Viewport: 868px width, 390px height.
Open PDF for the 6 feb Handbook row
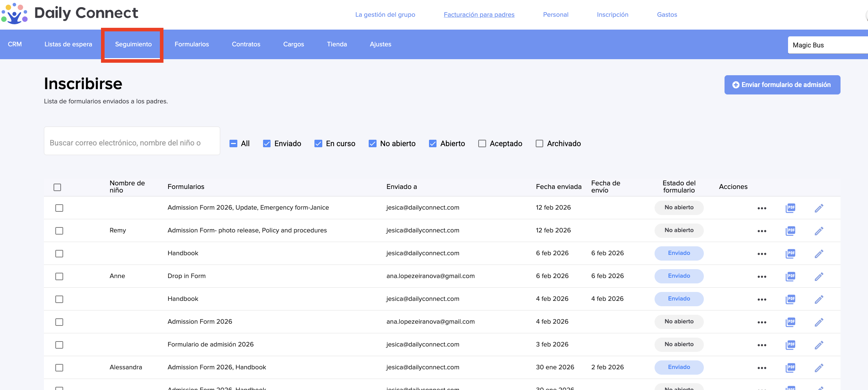[791, 253]
